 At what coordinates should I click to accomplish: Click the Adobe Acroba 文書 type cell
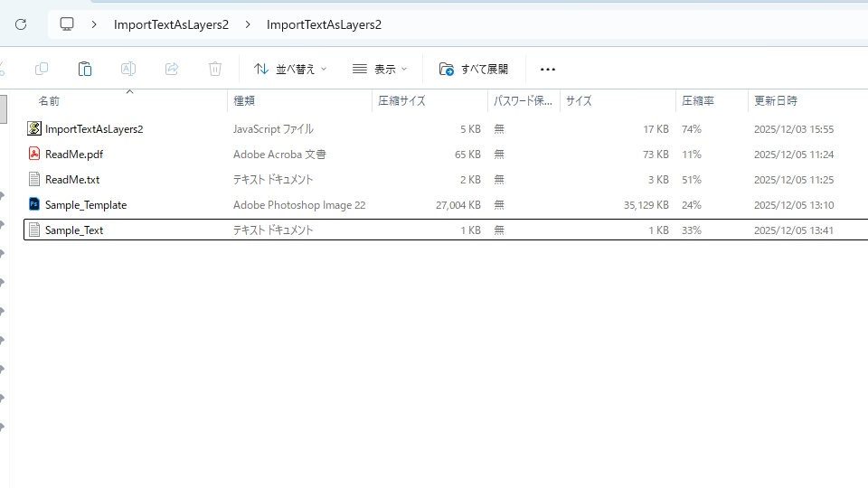pos(279,155)
